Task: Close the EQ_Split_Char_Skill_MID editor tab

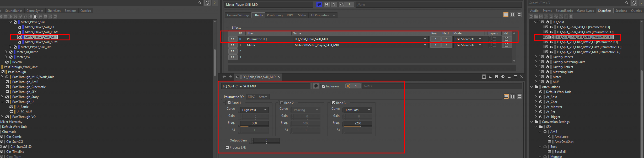Action: [278, 77]
